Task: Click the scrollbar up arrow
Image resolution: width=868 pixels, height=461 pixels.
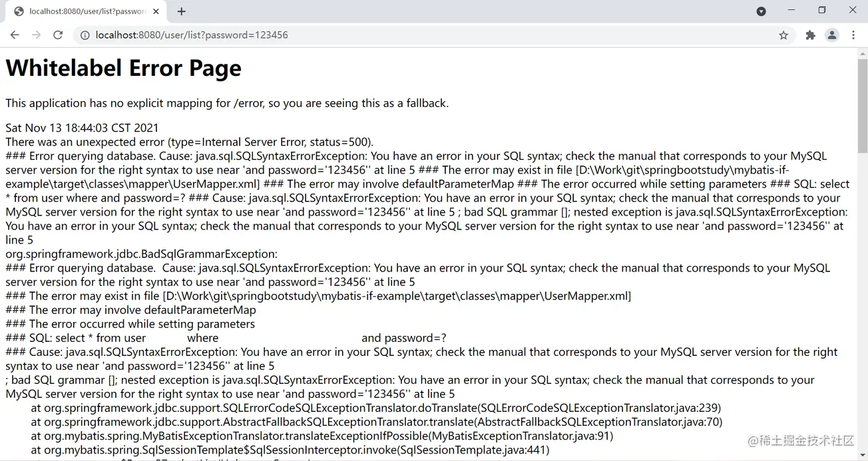Action: (x=863, y=53)
